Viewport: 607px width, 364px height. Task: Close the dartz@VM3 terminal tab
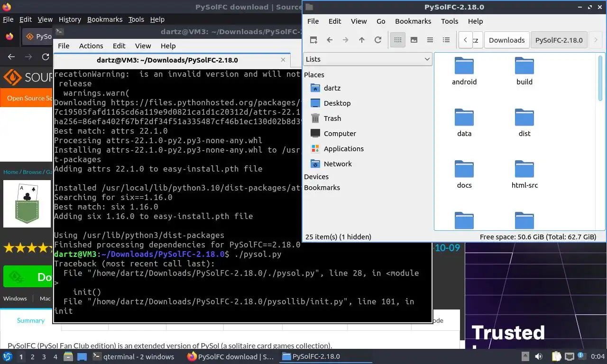coord(284,60)
